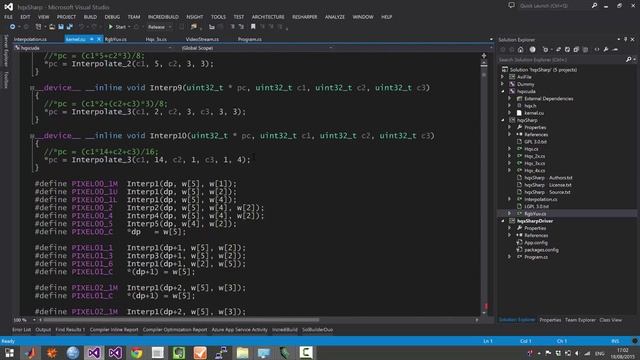This screenshot has height=360, width=640.
Task: Click the editor horizontal scrollbar
Action: tap(258, 320)
